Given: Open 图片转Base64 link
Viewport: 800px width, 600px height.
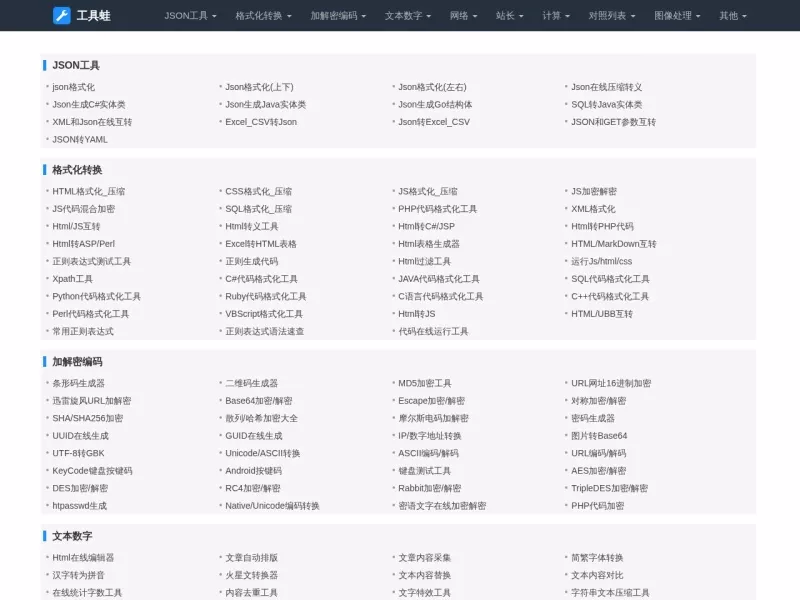Looking at the screenshot, I should 599,436.
